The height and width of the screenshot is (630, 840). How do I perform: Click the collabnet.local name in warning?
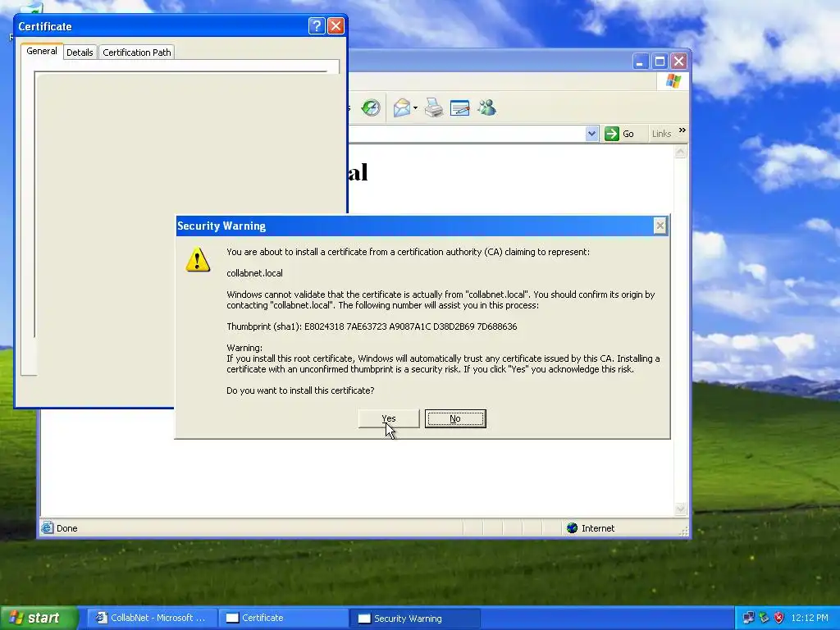pyautogui.click(x=254, y=272)
